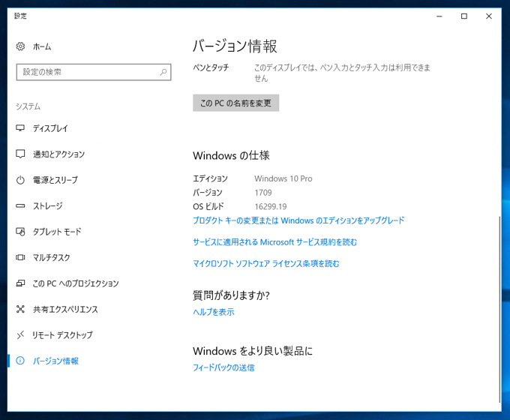Screen dimensions: 510x420
Task: Click the Windows をより良い製品に heading
Action: pos(253,351)
